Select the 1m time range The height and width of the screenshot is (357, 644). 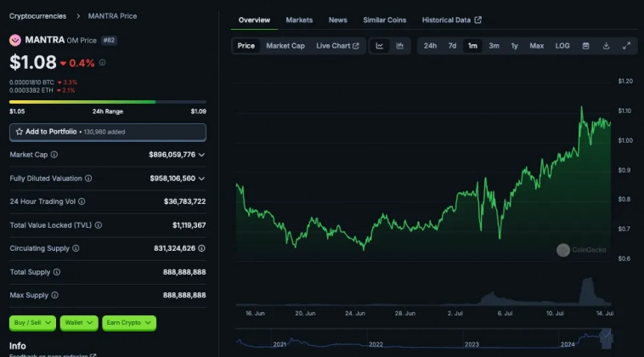[472, 46]
